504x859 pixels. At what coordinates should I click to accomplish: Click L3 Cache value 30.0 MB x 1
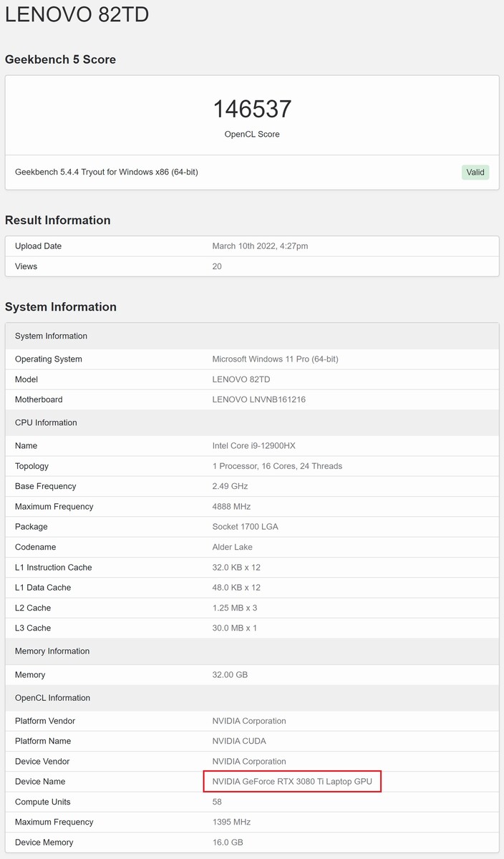tap(235, 629)
